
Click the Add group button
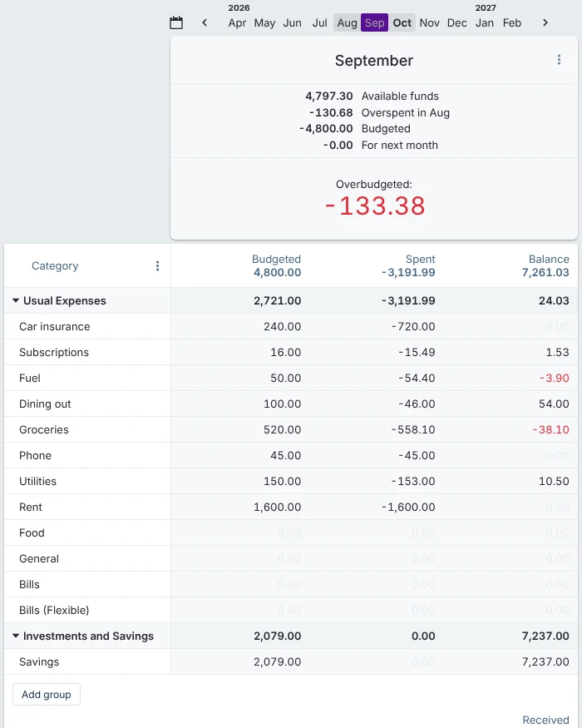tap(47, 695)
